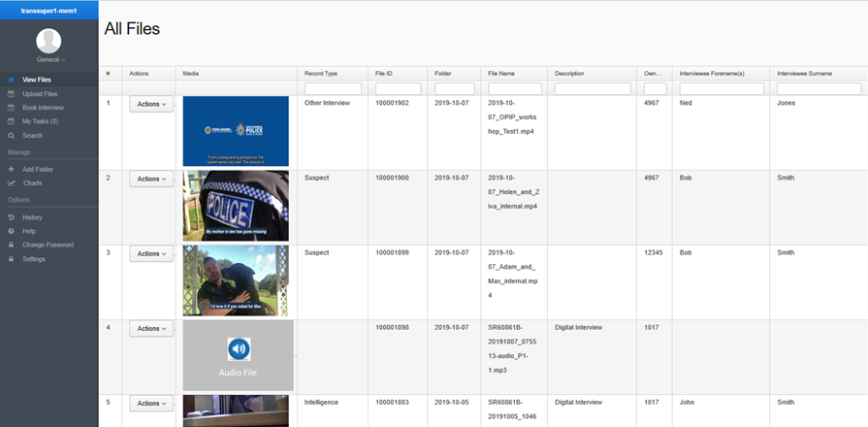The width and height of the screenshot is (868, 427).
Task: Click the home icon beside View Files
Action: tap(11, 80)
